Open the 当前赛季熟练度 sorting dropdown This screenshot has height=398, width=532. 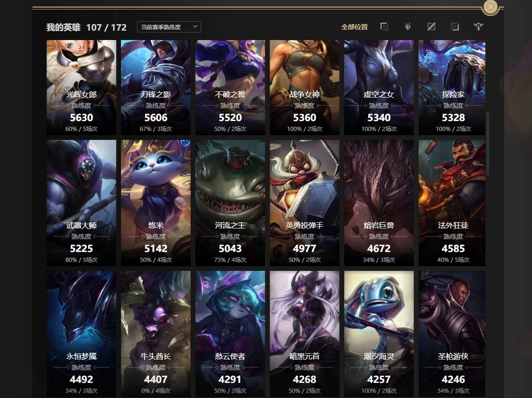(169, 27)
